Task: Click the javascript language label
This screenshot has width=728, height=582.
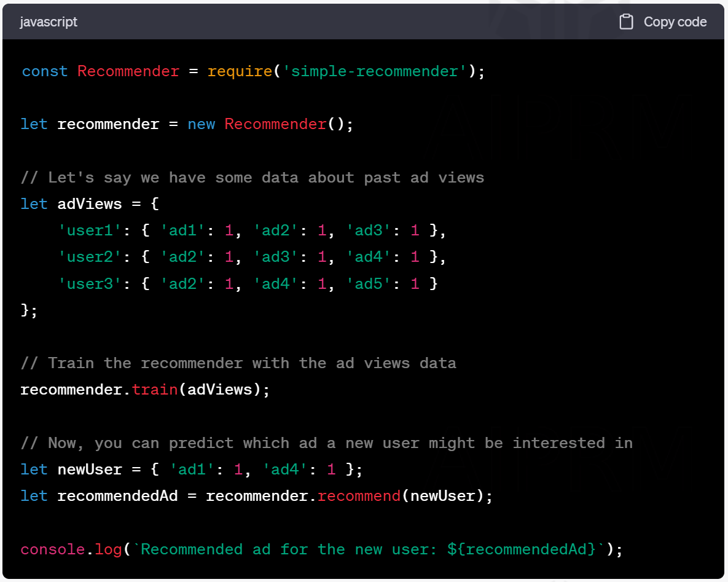Action: (x=49, y=22)
